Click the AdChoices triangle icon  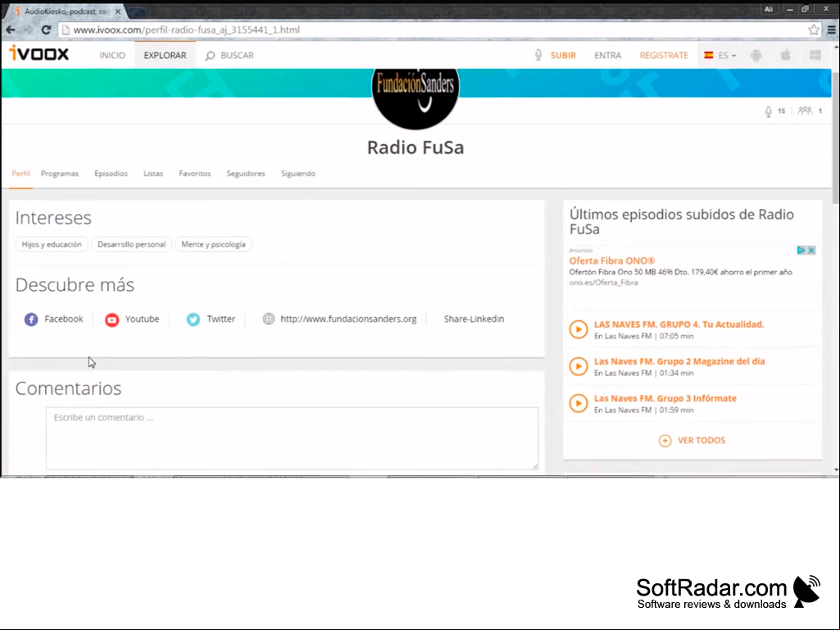801,250
